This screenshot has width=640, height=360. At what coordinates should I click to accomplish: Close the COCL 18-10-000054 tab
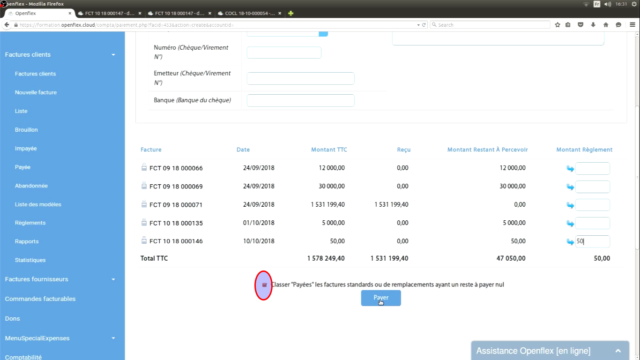[x=280, y=13]
